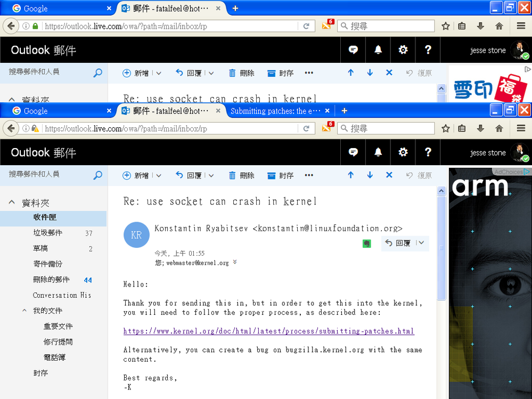Screen dimensions: 532x399
Task: Click reload icon in front window address bar
Action: [x=306, y=128]
